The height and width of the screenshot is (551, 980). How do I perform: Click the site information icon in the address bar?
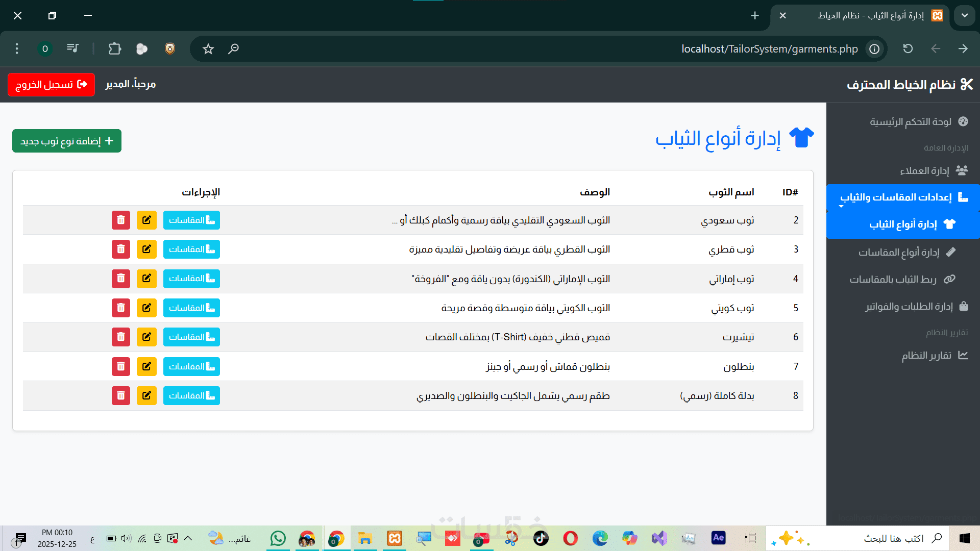(x=874, y=49)
